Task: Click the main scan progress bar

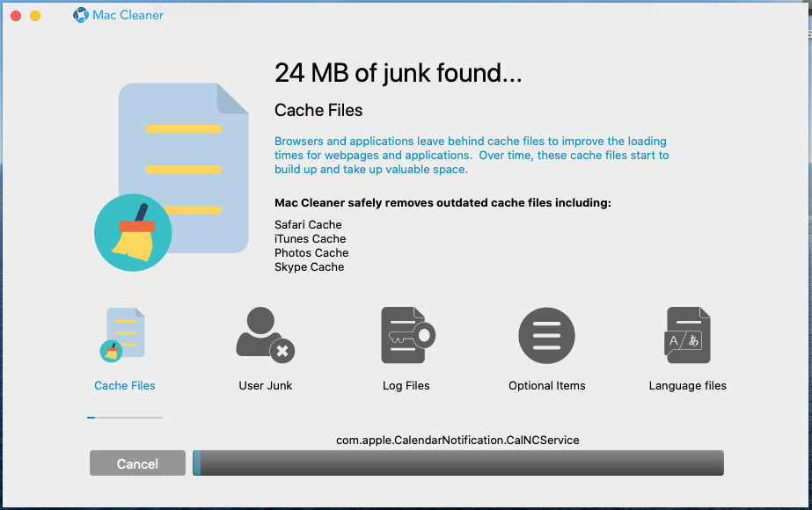Action: 458,463
